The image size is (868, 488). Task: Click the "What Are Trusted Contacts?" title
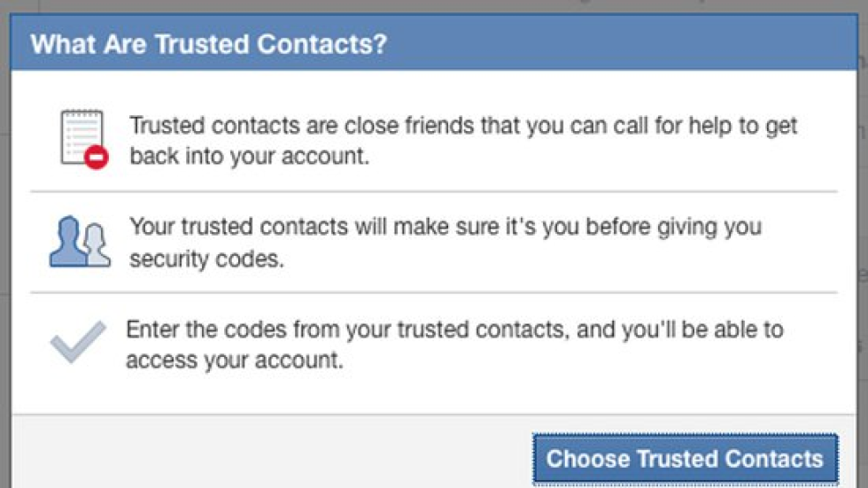click(x=209, y=44)
